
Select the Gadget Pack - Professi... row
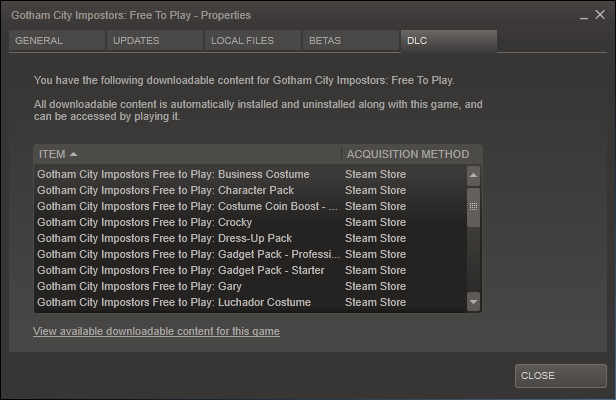[250, 254]
